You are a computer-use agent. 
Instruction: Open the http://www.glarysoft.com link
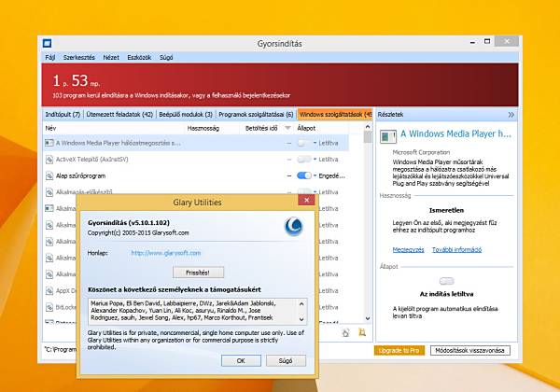click(x=166, y=253)
